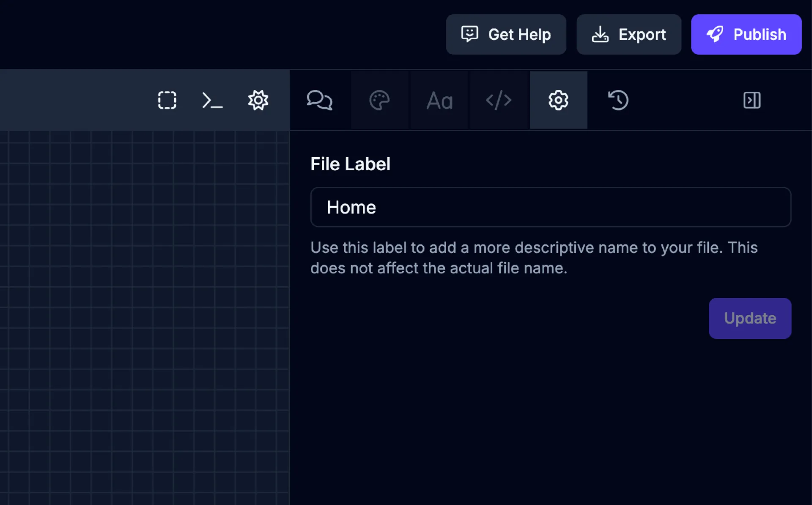Click the empty grid canvas area
This screenshot has width=812, height=505.
click(144, 317)
